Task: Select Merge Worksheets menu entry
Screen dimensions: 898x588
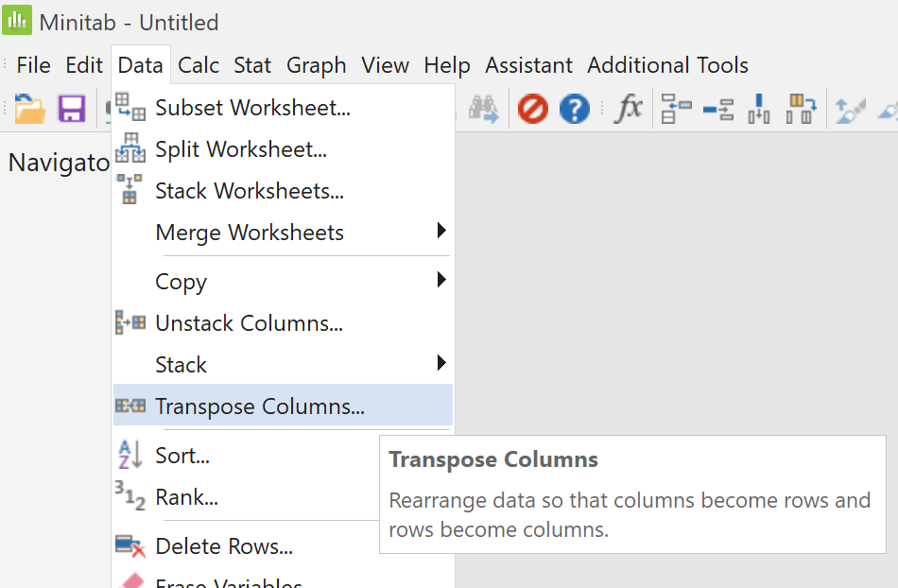Action: [x=283, y=233]
